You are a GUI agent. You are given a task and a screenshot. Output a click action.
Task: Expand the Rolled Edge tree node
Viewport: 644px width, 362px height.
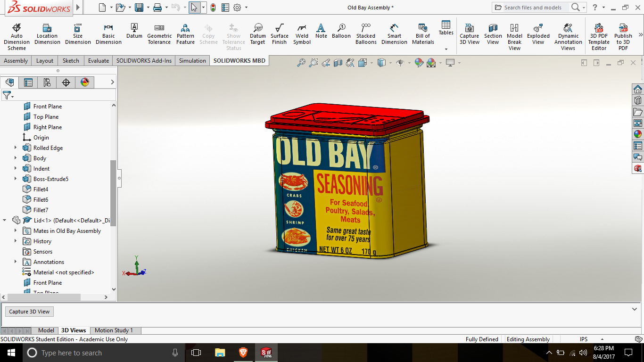[16, 148]
